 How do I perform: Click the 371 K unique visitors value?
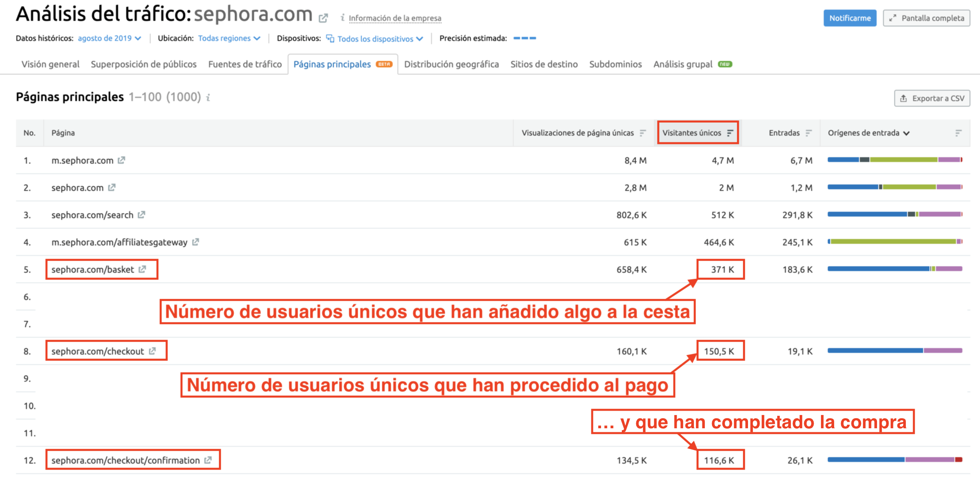[722, 269]
